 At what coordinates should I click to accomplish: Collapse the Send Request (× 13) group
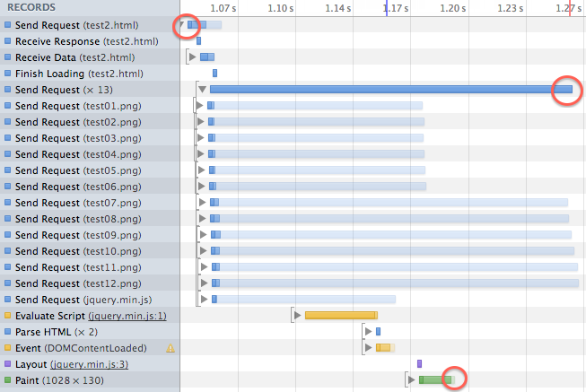point(202,90)
